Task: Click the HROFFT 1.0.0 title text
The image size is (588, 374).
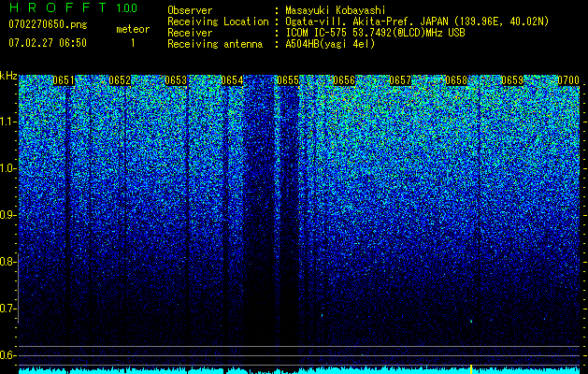Action: point(73,7)
